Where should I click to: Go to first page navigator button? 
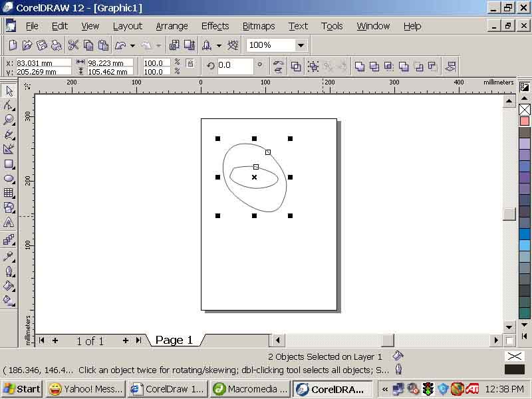click(41, 340)
